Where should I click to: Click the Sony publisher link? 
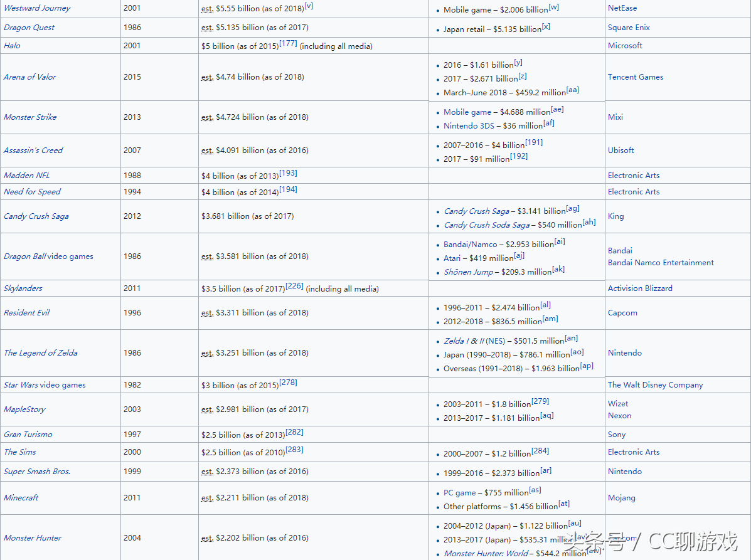pyautogui.click(x=616, y=435)
